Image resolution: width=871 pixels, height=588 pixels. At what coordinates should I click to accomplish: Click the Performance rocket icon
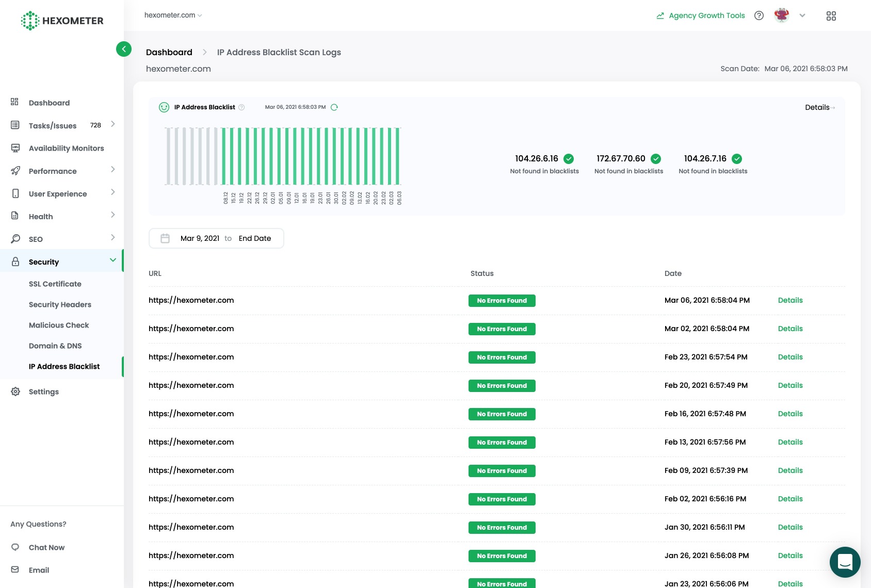pos(15,171)
